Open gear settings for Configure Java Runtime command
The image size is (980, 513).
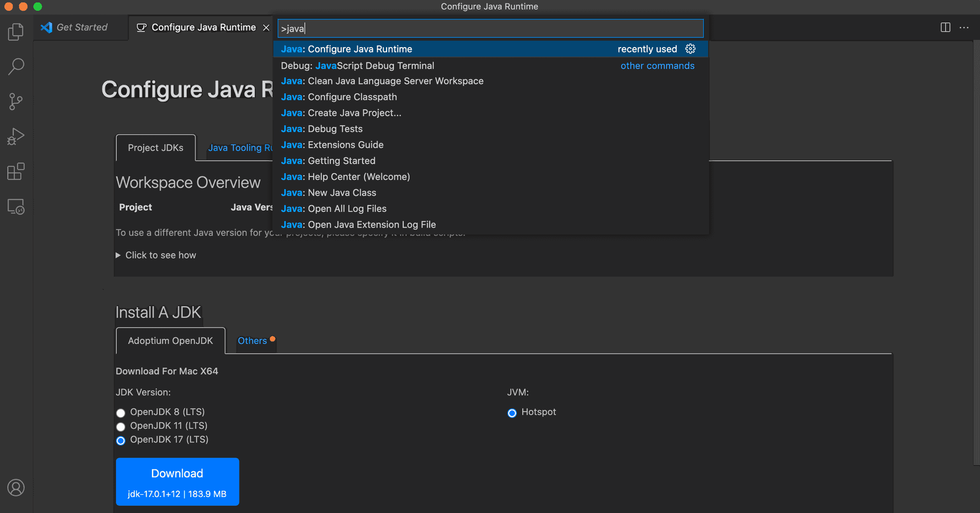[x=690, y=49]
